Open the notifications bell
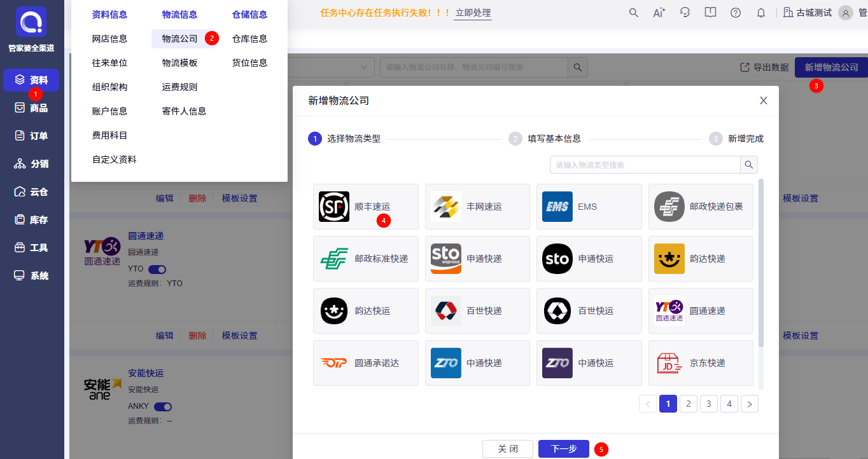868x459 pixels. pos(761,13)
